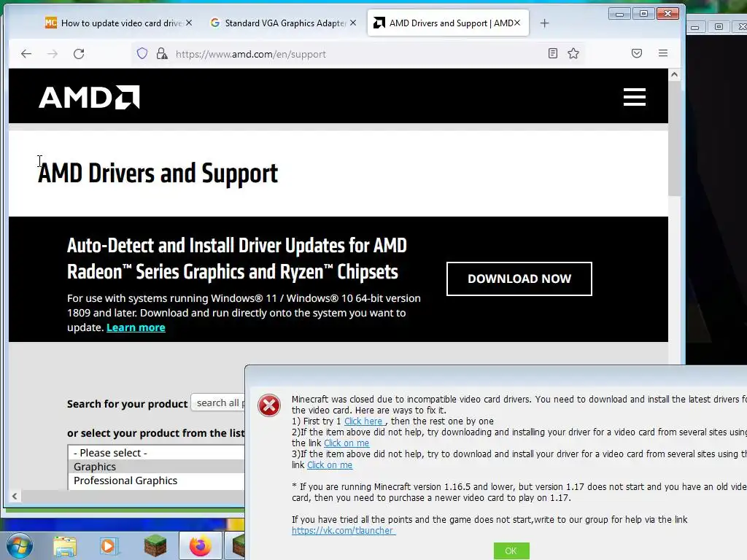Open a new browser tab
The height and width of the screenshot is (560, 747).
(x=544, y=23)
